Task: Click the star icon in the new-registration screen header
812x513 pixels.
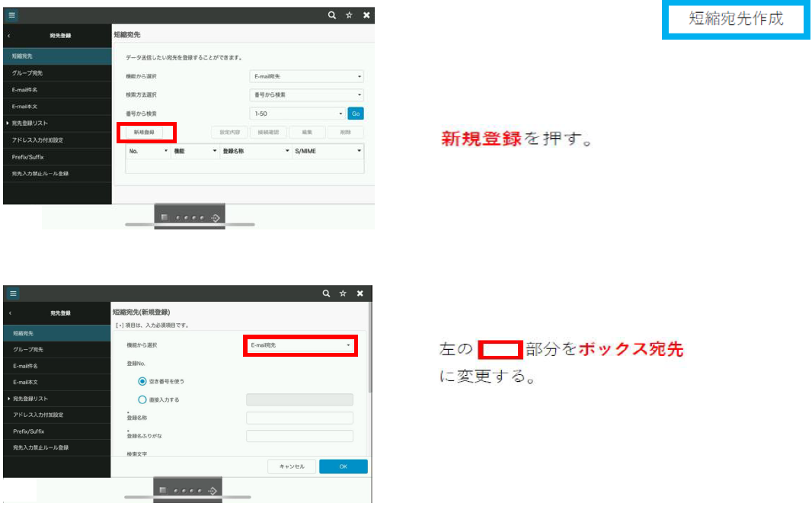Action: pos(343,293)
